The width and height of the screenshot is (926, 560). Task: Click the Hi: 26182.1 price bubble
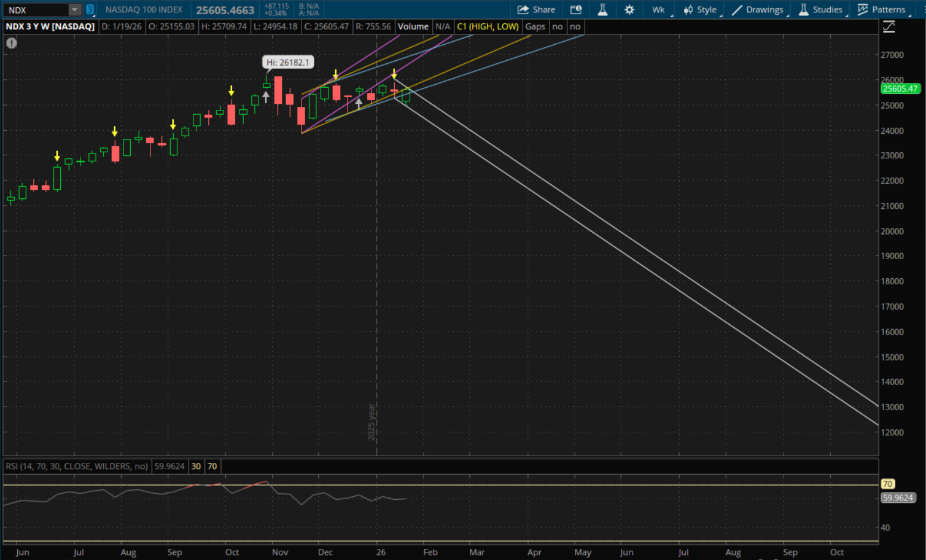[288, 62]
